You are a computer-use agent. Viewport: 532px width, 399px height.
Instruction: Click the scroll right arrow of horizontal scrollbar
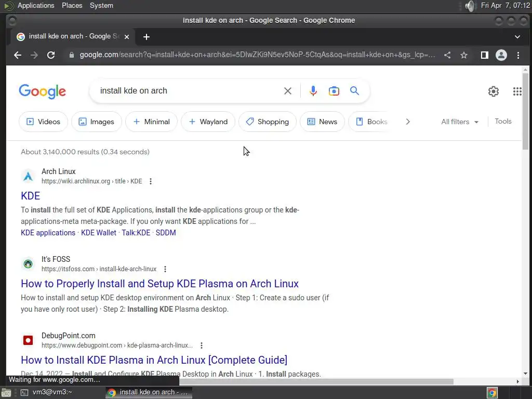pyautogui.click(x=518, y=382)
